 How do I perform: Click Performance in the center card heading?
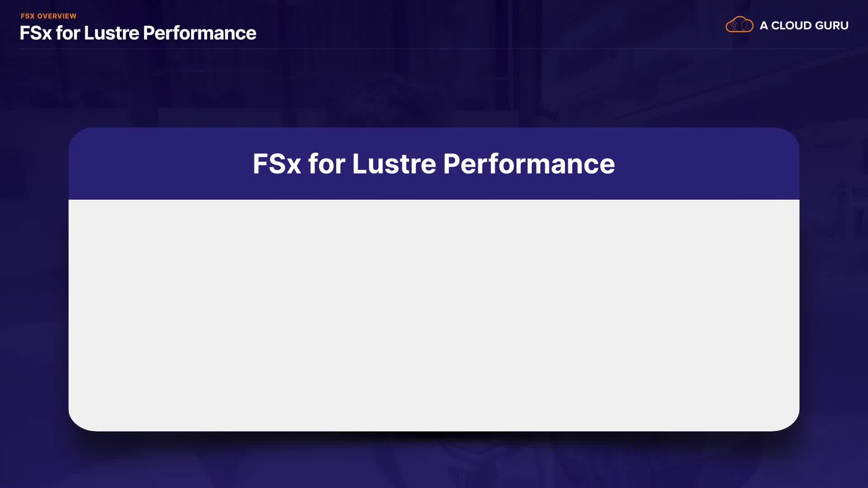point(528,164)
